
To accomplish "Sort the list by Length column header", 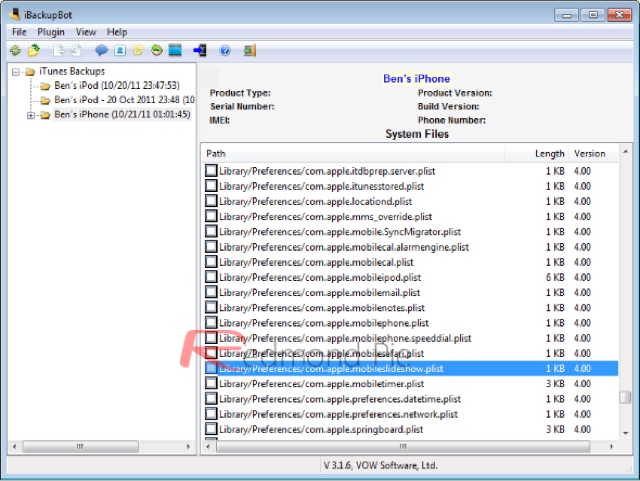I will tap(536, 154).
